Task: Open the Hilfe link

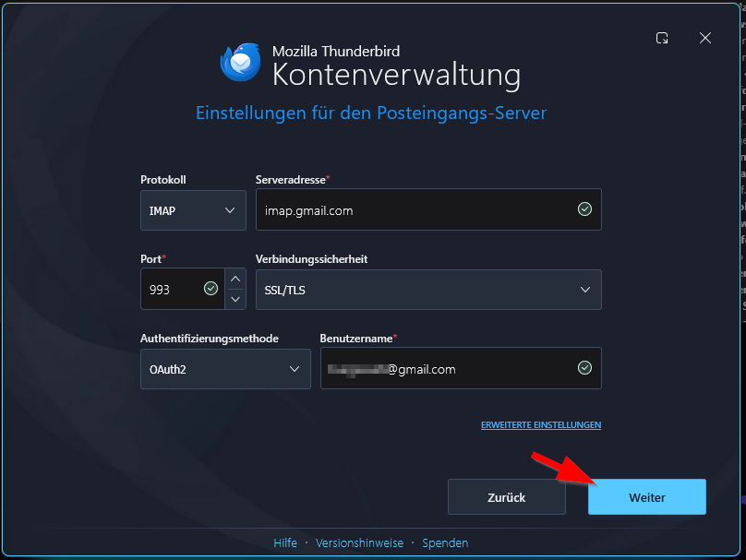Action: pyautogui.click(x=285, y=542)
